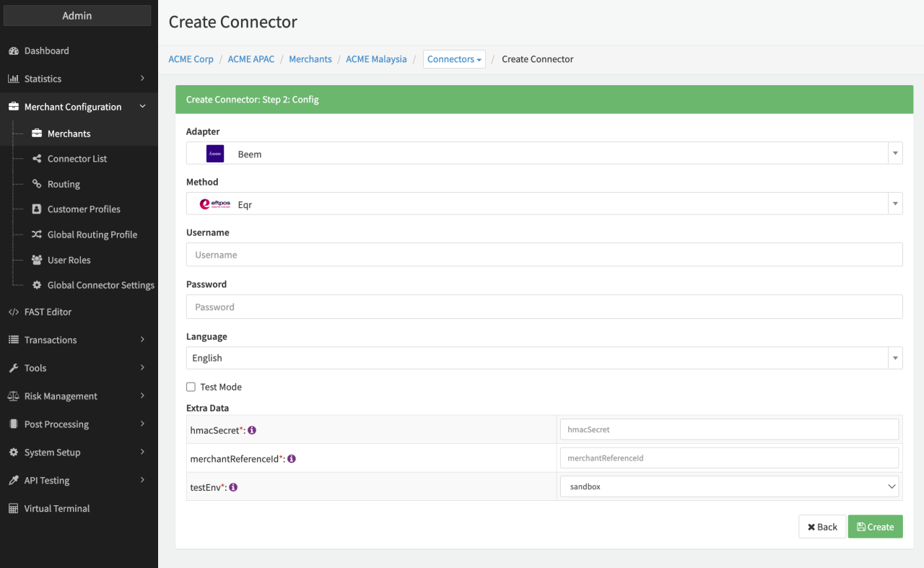Click into the Username input field
Screen dimensions: 924x568
pyautogui.click(x=544, y=255)
